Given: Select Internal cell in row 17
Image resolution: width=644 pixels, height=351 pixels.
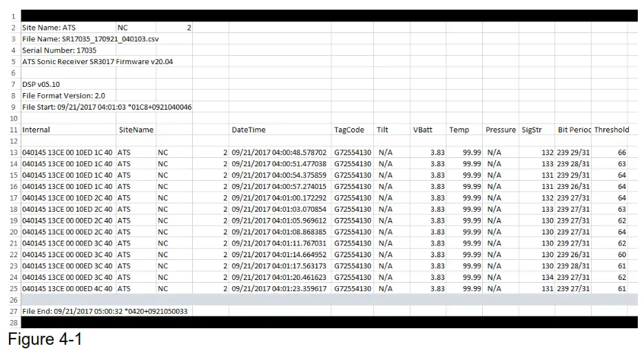Looking at the screenshot, I should 68,198.
